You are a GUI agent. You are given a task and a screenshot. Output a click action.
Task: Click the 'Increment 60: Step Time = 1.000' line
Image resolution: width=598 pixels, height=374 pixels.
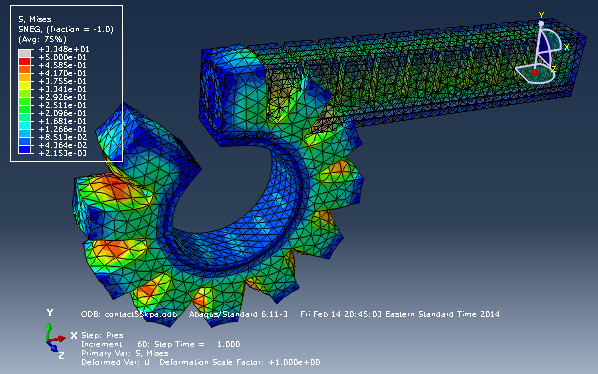[161, 344]
